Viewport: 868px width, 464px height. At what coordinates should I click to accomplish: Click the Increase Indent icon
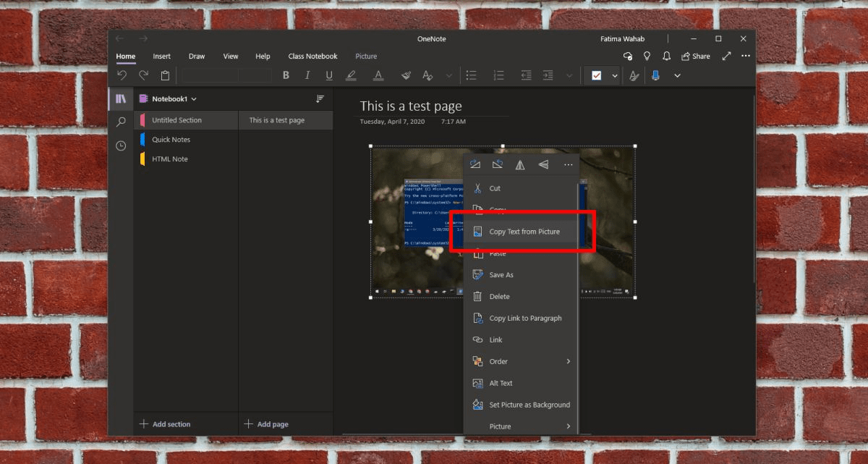tap(548, 75)
